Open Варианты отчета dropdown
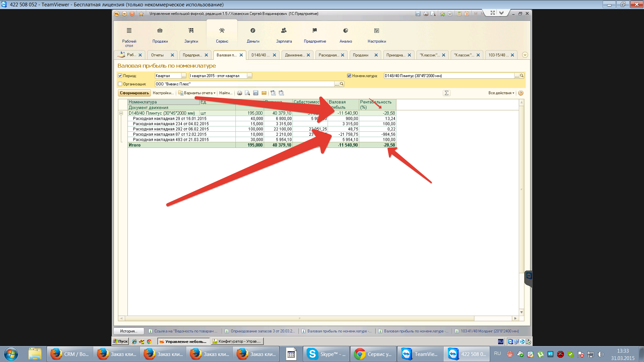 [197, 93]
